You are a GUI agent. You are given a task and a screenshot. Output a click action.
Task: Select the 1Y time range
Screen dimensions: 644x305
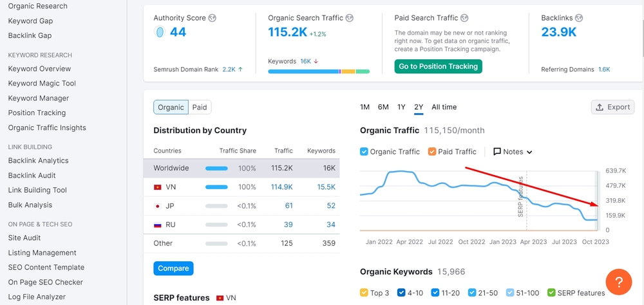point(401,107)
